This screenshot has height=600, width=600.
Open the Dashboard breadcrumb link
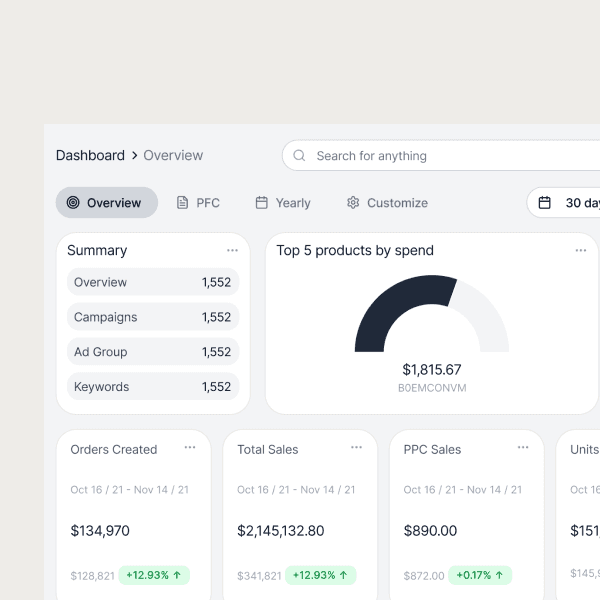(x=90, y=155)
